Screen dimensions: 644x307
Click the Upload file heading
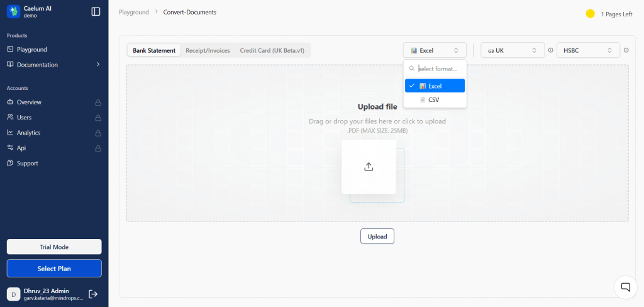tap(377, 107)
